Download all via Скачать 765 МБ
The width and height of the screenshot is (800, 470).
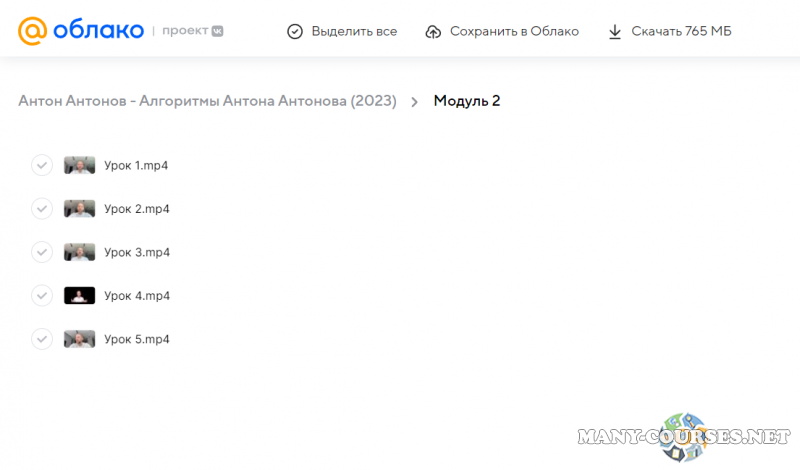[x=681, y=32]
